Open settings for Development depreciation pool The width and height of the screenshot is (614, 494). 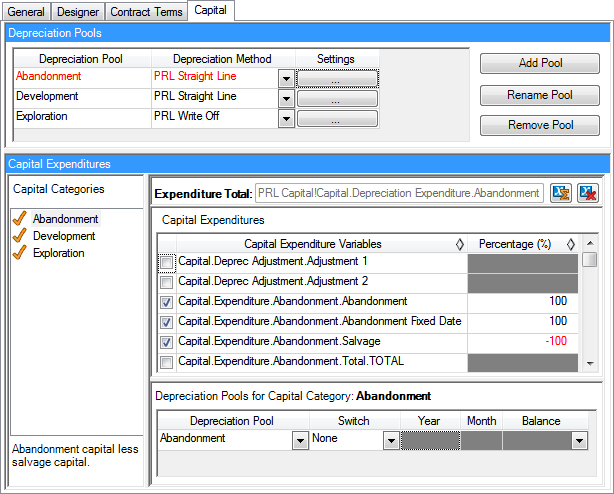pyautogui.click(x=338, y=98)
